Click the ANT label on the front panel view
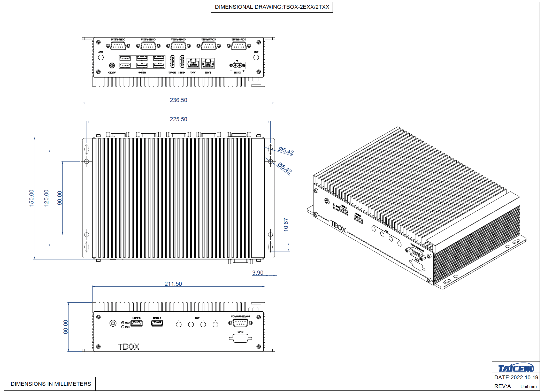The width and height of the screenshot is (544, 392). pyautogui.click(x=197, y=318)
